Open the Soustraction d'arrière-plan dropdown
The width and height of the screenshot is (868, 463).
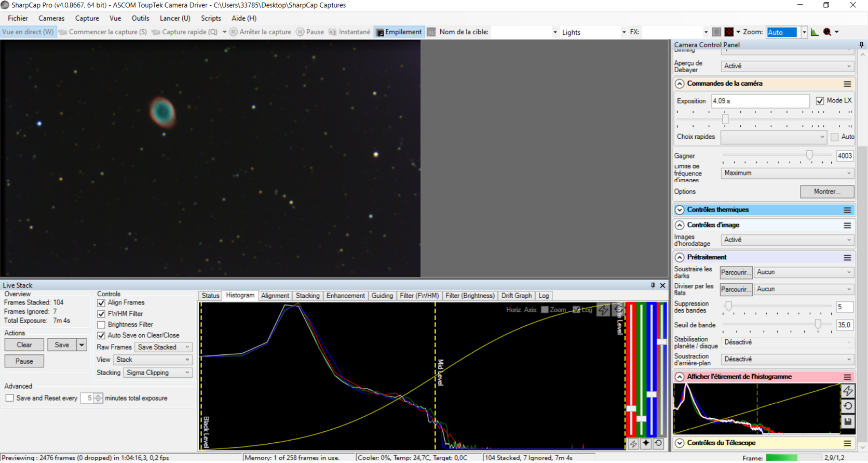click(788, 359)
